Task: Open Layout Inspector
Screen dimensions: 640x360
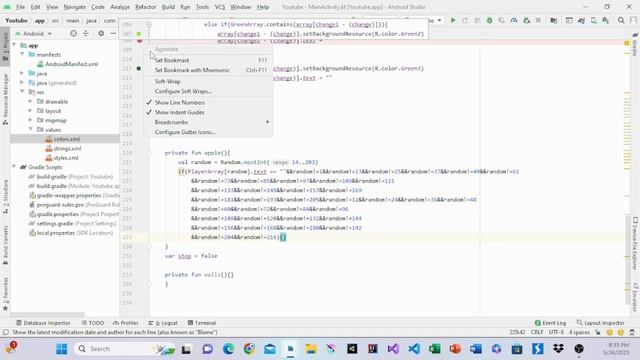Action: pyautogui.click(x=600, y=323)
